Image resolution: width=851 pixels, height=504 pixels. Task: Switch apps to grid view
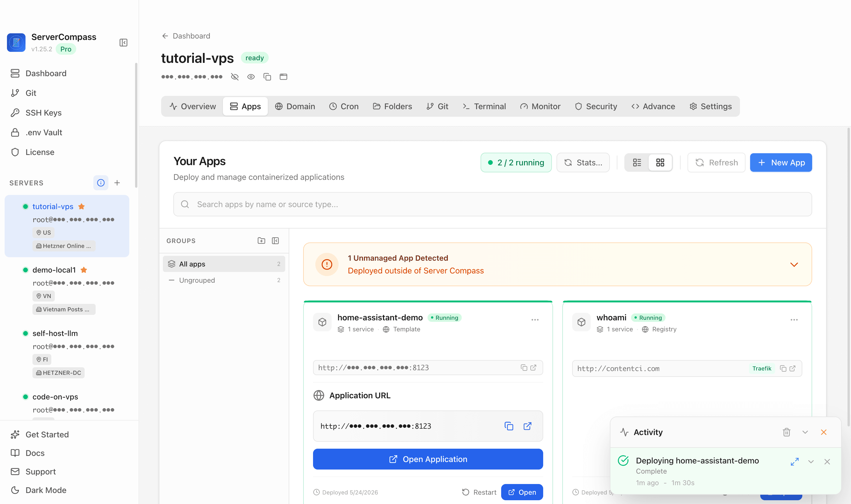(x=660, y=163)
